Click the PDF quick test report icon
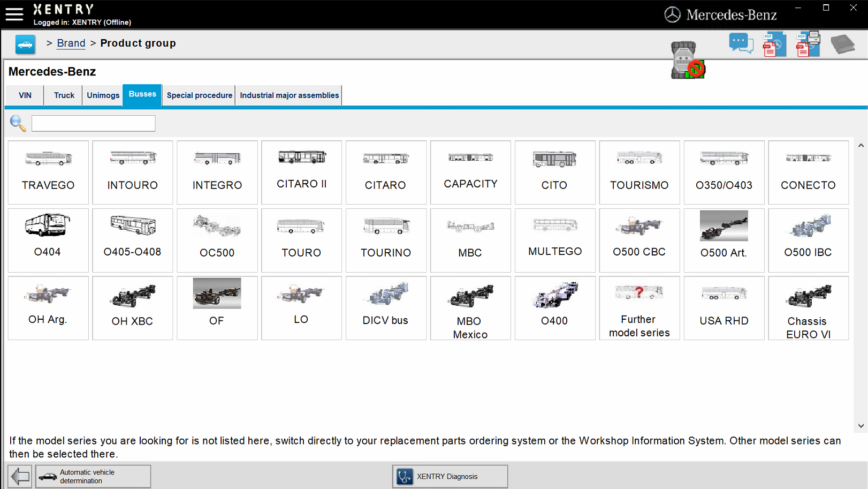This screenshot has width=868, height=489. click(x=774, y=44)
